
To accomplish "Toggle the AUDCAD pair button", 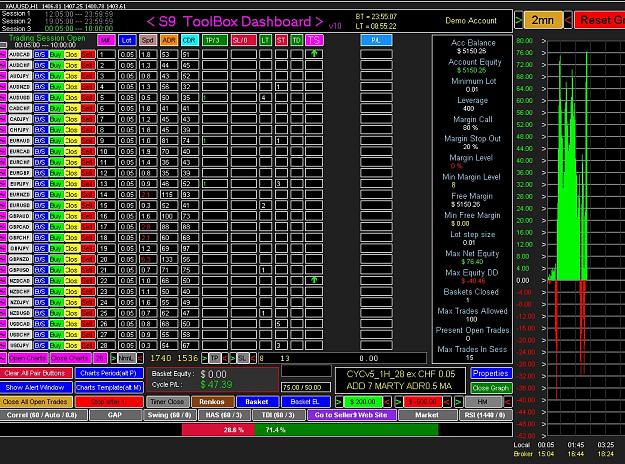I will [x=20, y=54].
